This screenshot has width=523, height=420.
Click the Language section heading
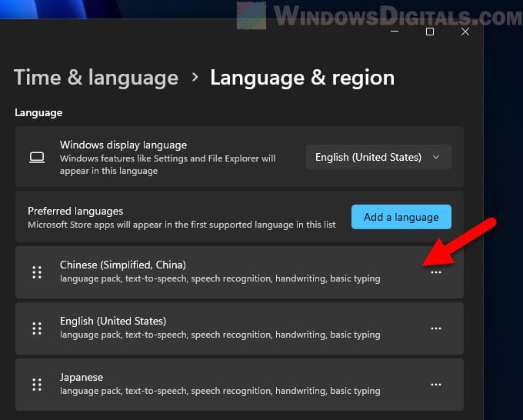38,113
